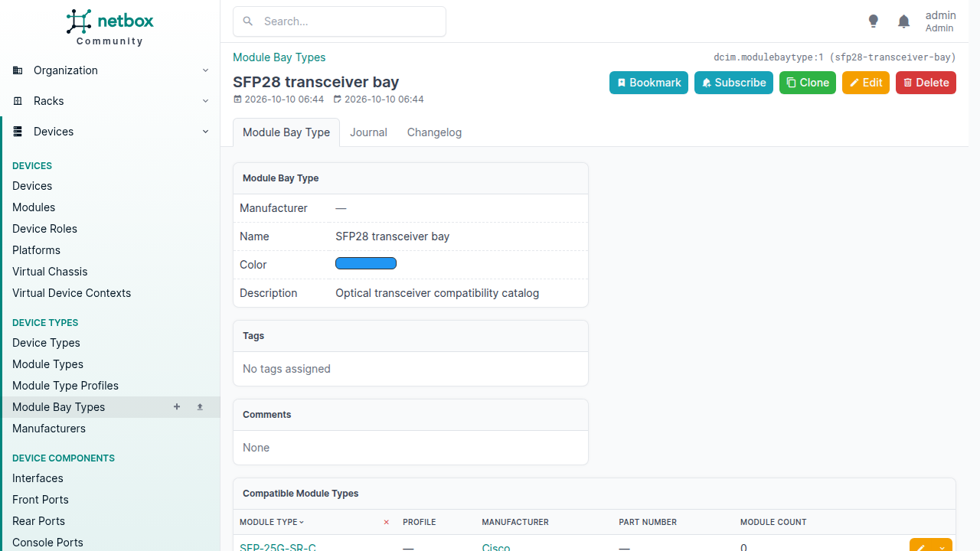Switch to the Journal tab

[x=368, y=132]
